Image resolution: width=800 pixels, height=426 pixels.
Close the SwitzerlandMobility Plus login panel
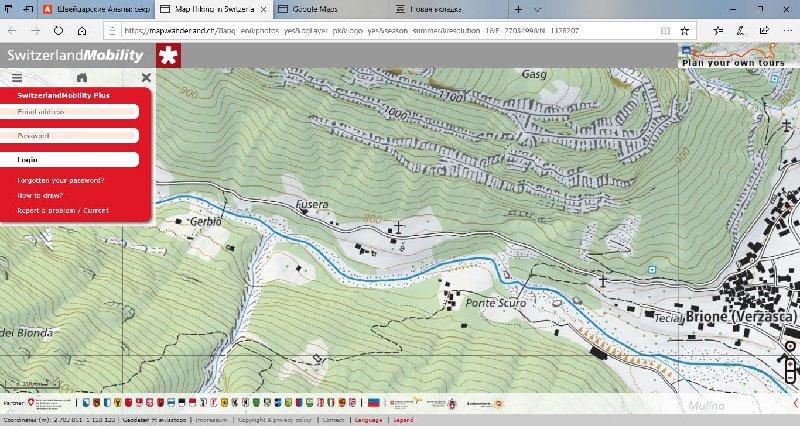(x=146, y=78)
